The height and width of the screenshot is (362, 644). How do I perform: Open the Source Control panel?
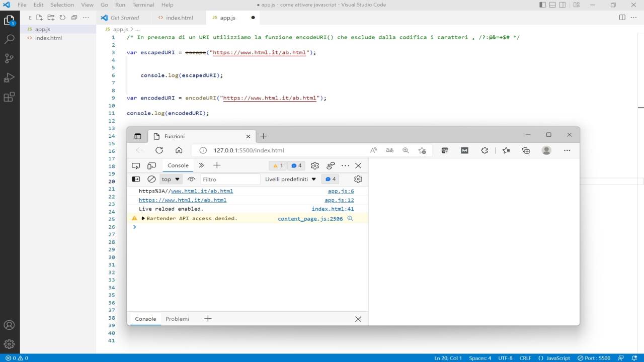click(11, 58)
